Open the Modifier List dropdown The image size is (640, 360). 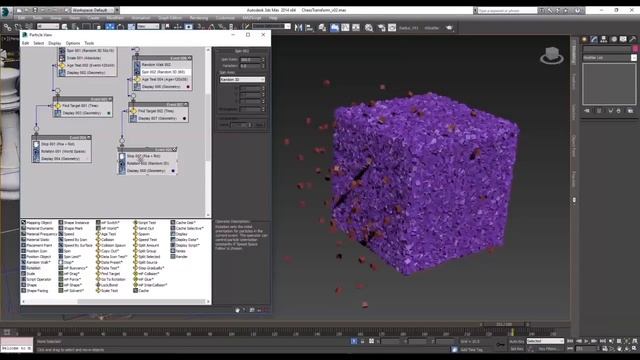609,58
